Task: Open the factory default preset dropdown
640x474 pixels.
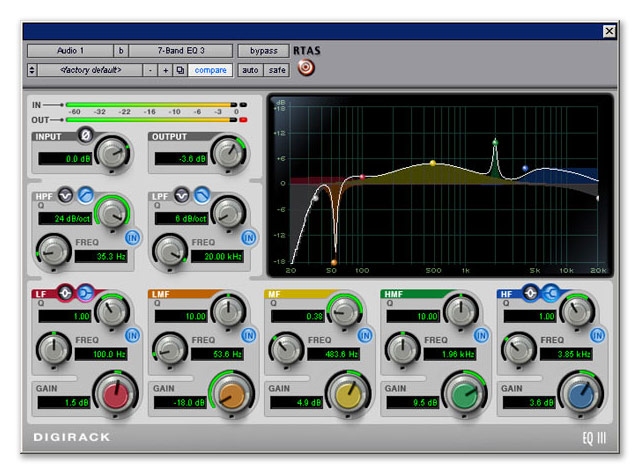Action: (90, 70)
